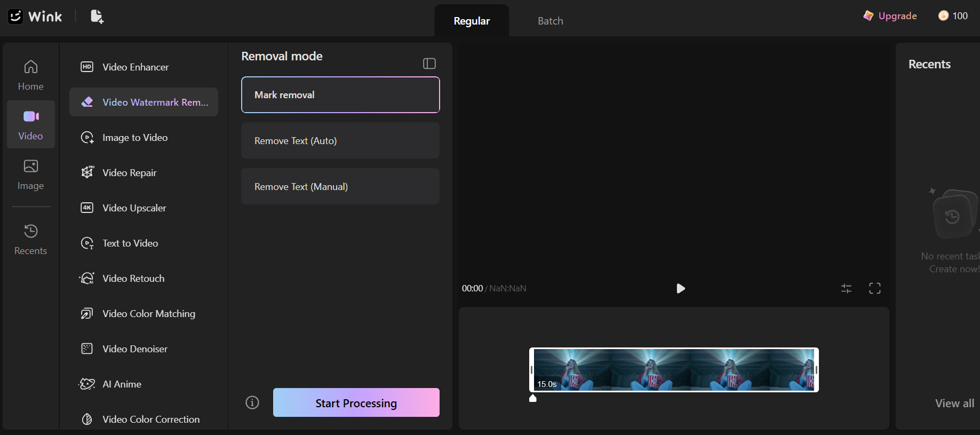980x435 pixels.
Task: Click the info icon beside Start Processing
Action: tap(252, 402)
